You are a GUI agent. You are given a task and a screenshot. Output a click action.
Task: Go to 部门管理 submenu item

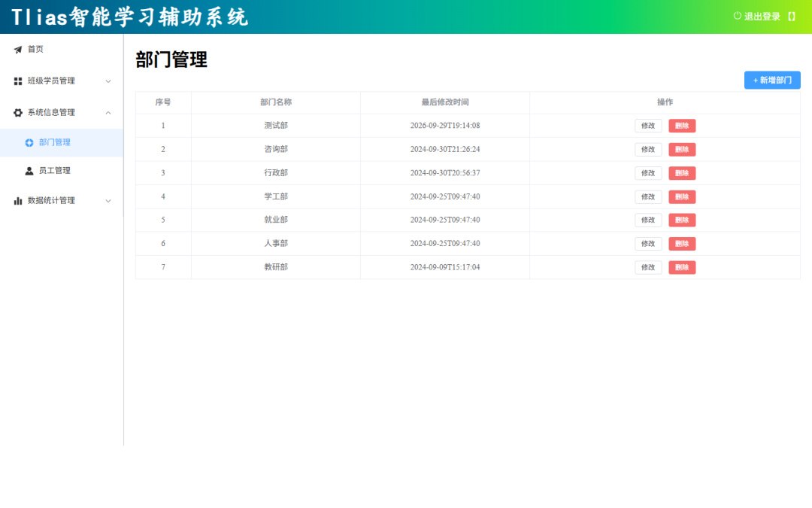[62, 142]
